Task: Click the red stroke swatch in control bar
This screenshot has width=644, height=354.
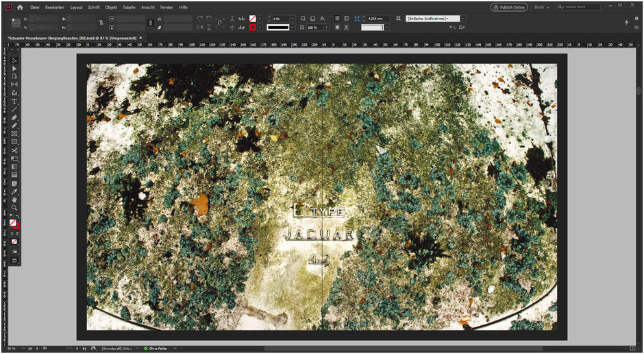Action: (x=253, y=27)
